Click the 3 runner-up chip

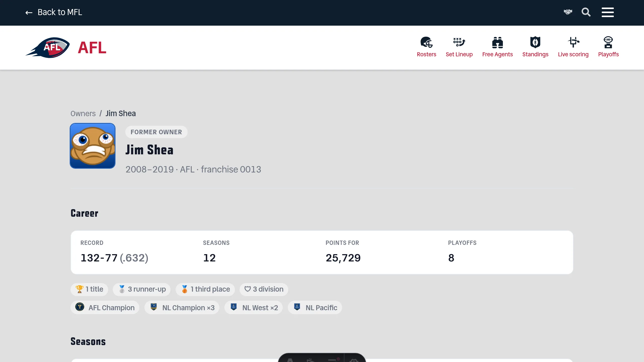142,289
